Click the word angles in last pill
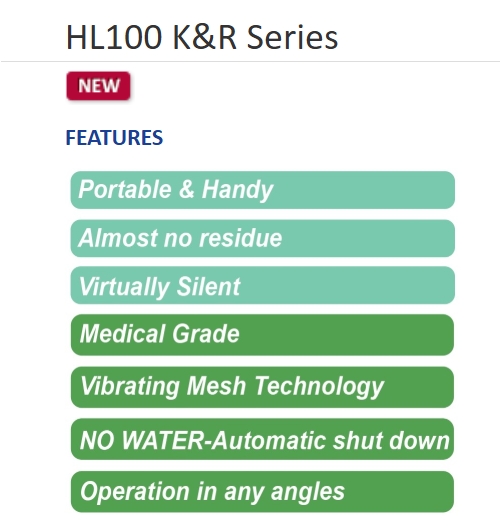This screenshot has width=500, height=530. point(308,492)
